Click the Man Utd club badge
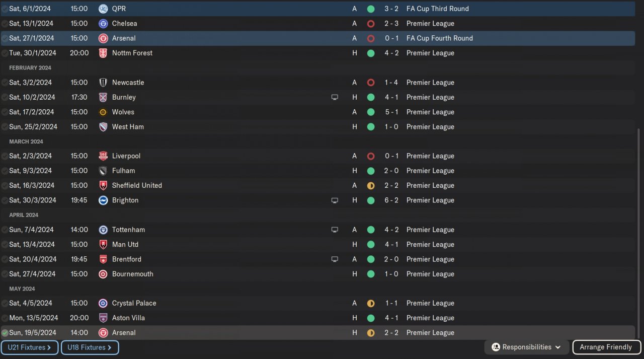Viewport: 644px width, 359px height. (103, 245)
